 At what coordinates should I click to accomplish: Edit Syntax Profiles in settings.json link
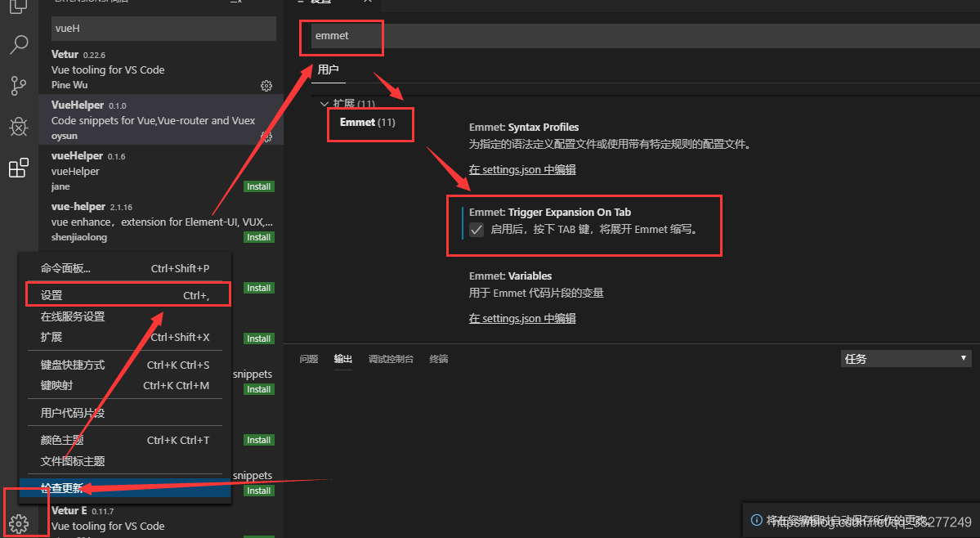pyautogui.click(x=522, y=169)
